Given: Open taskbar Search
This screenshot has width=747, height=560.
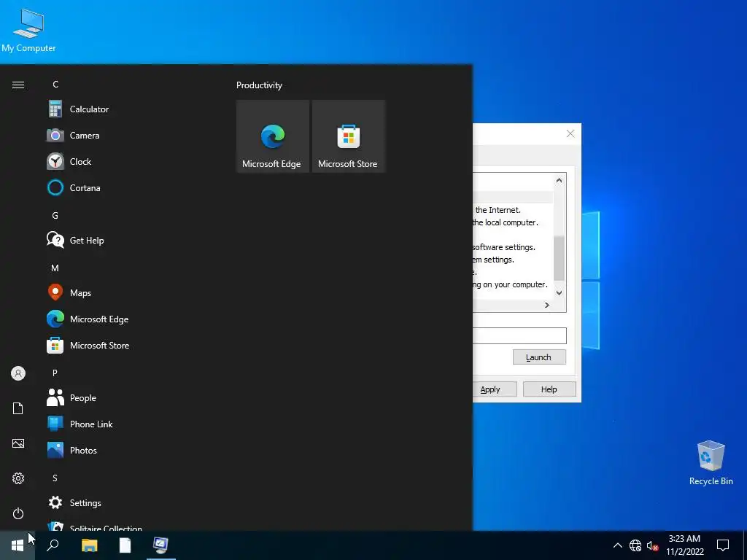Looking at the screenshot, I should 53,545.
